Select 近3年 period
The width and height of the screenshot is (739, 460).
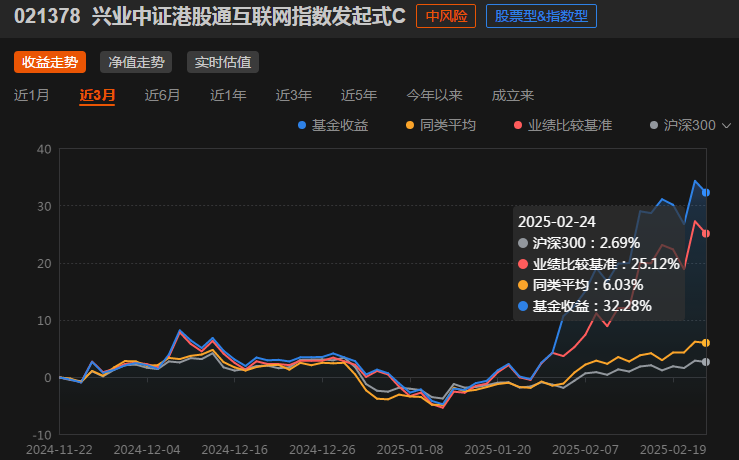click(x=294, y=95)
